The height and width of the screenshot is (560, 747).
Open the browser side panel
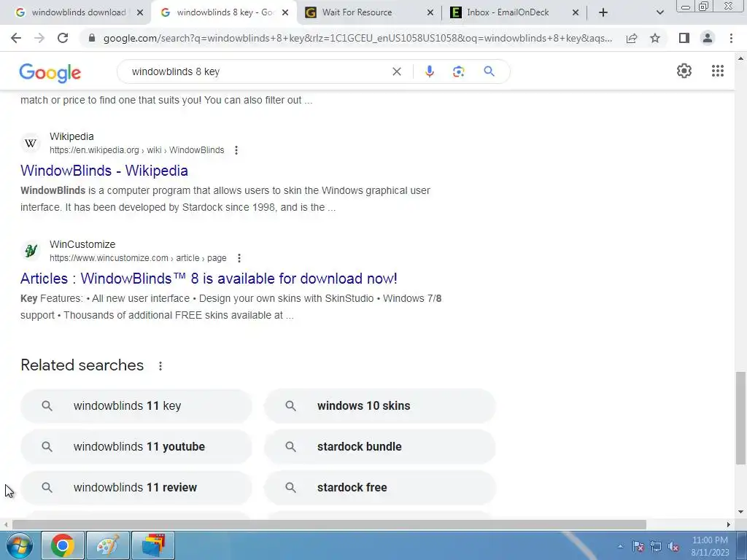[x=684, y=38]
